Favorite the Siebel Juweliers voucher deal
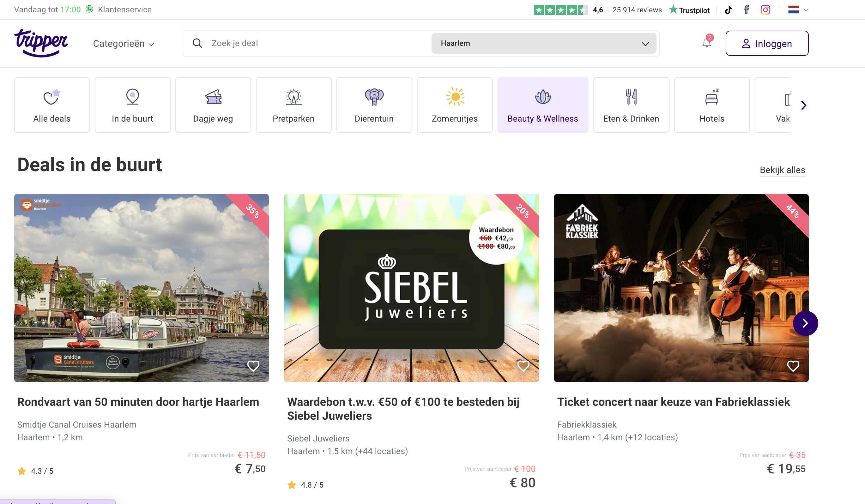Screen dimensions: 865x504 (x=523, y=366)
